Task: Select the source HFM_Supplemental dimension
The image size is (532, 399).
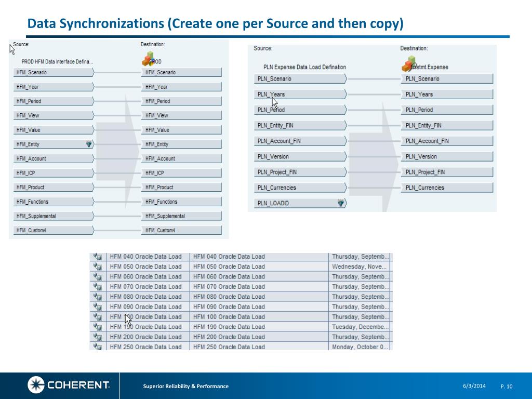Action: (x=54, y=216)
